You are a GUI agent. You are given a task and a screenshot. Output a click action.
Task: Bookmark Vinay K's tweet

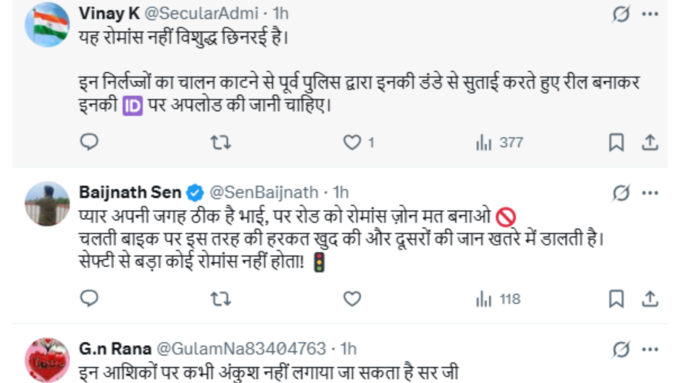click(616, 142)
